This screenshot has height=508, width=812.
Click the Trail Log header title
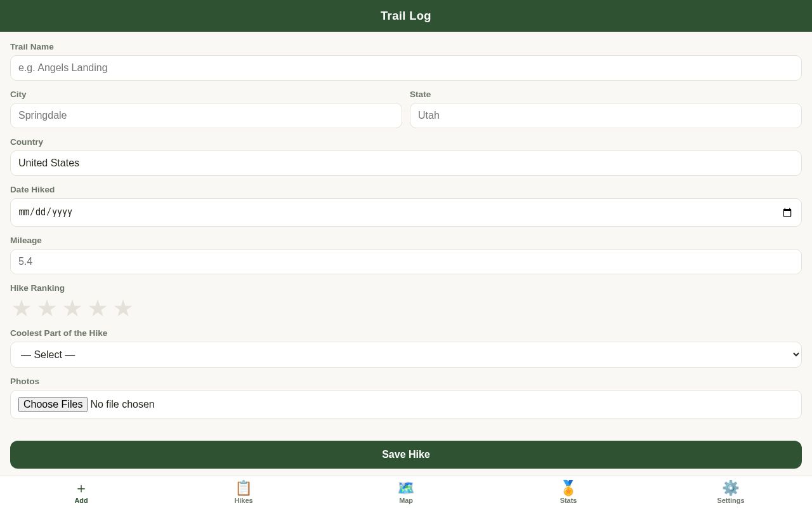(406, 16)
